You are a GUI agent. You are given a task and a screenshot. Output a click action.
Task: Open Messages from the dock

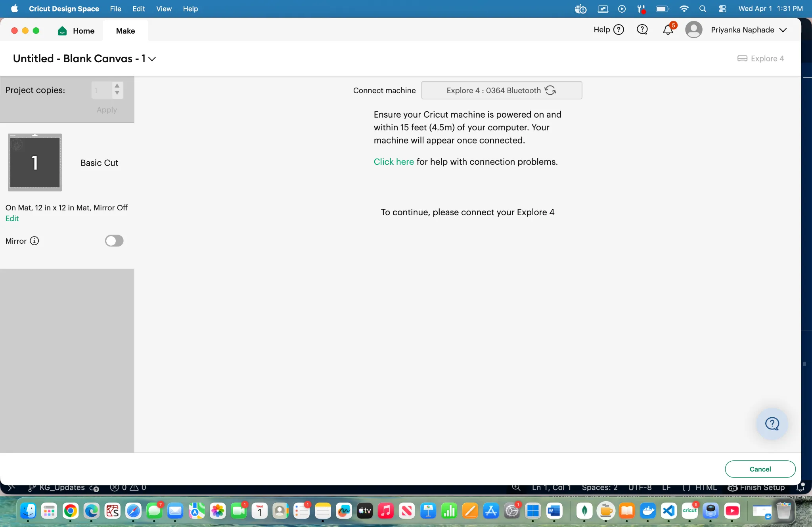coord(154,511)
